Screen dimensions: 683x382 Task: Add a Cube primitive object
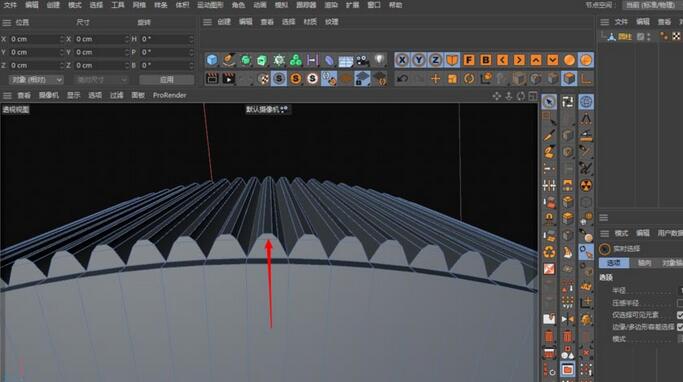coord(212,60)
